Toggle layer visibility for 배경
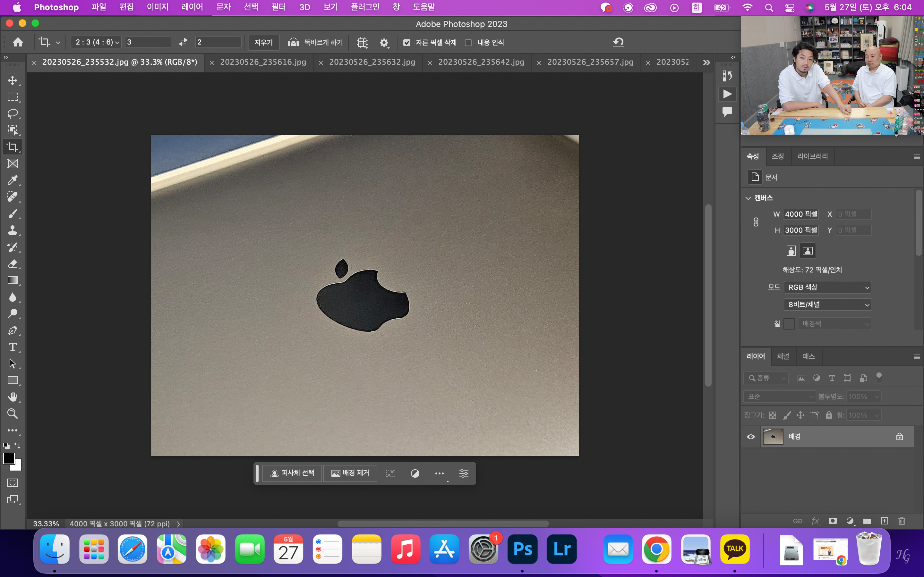The height and width of the screenshot is (577, 924). tap(750, 436)
